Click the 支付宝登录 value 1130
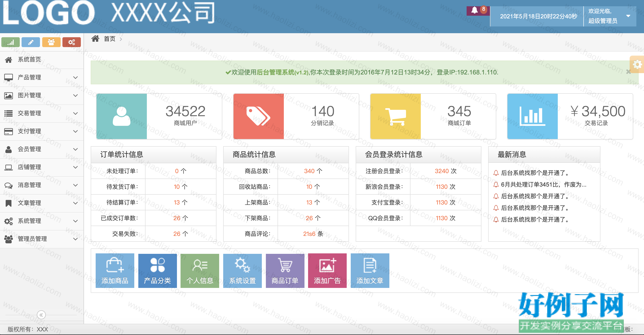This screenshot has height=335, width=644. [x=442, y=202]
